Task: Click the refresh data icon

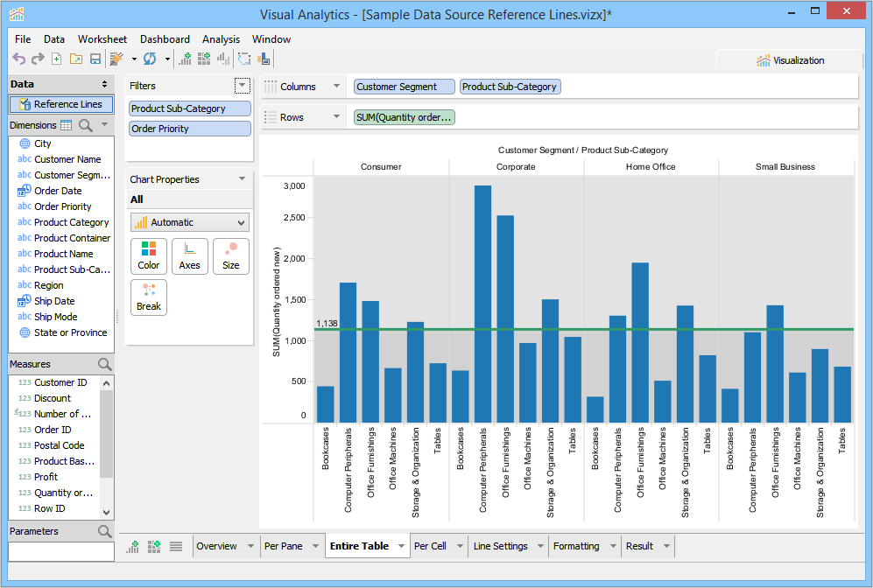Action: (x=149, y=59)
